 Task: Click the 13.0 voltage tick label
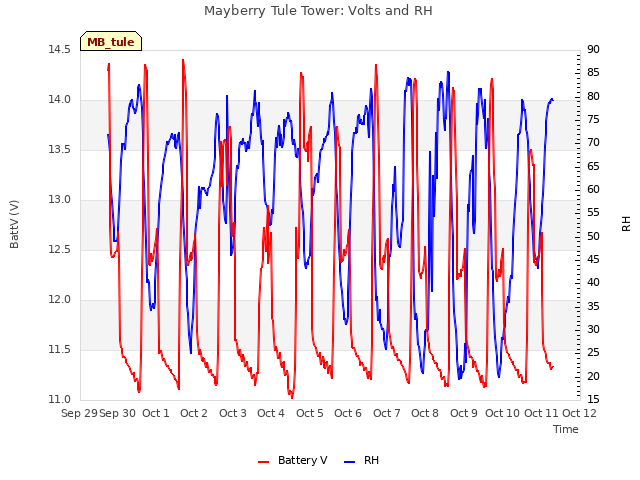coord(60,200)
